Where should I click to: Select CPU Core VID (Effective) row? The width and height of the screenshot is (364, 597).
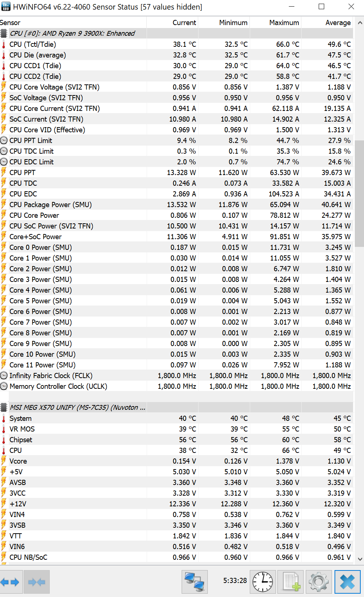(176, 130)
